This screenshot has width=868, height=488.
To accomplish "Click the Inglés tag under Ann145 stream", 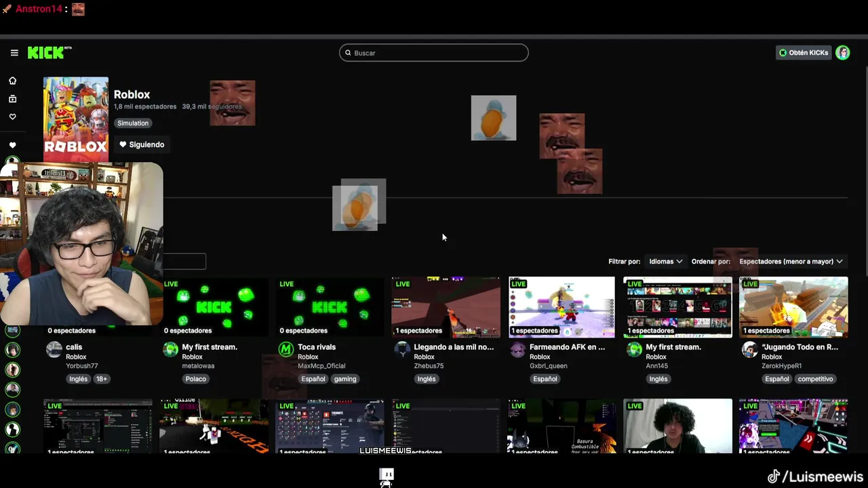I will coord(658,379).
